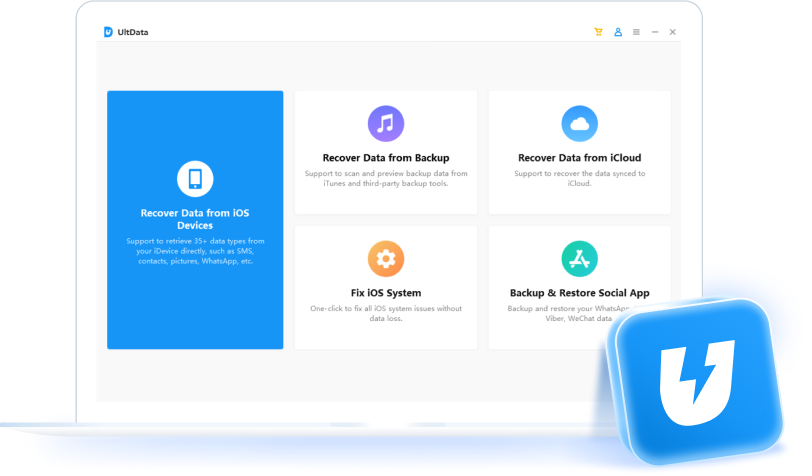The width and height of the screenshot is (812, 476).
Task: Choose Recover Data from Backup heading
Action: point(386,158)
